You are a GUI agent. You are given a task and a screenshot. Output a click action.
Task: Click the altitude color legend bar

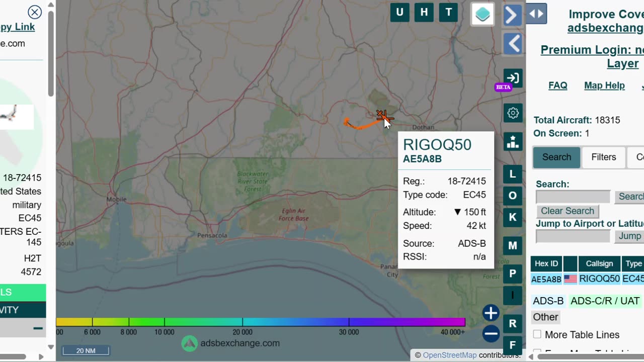(261, 322)
